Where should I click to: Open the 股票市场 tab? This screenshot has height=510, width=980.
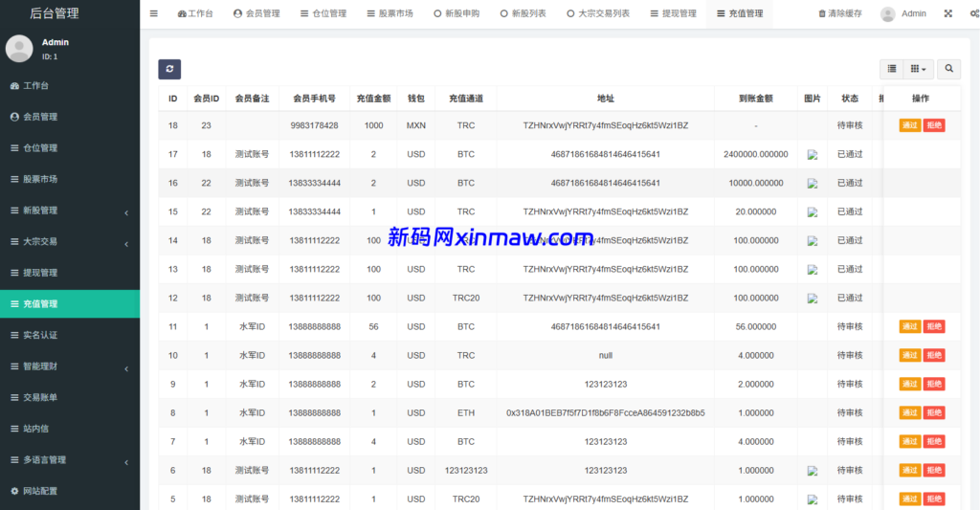click(x=390, y=13)
